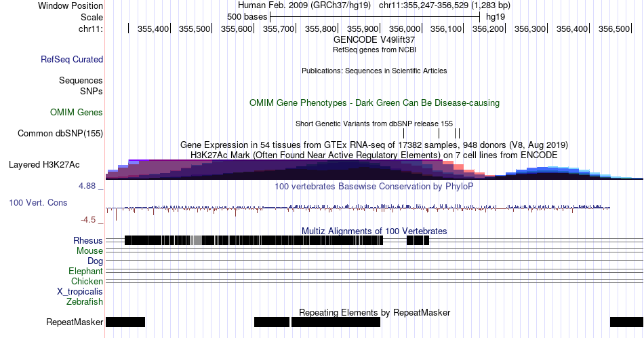Image resolution: width=644 pixels, height=338 pixels.
Task: Click the leftmost RepeatMasker block
Action: coord(125,322)
